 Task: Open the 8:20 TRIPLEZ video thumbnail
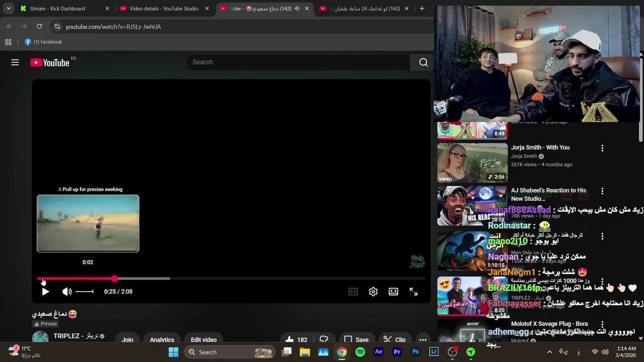click(472, 296)
